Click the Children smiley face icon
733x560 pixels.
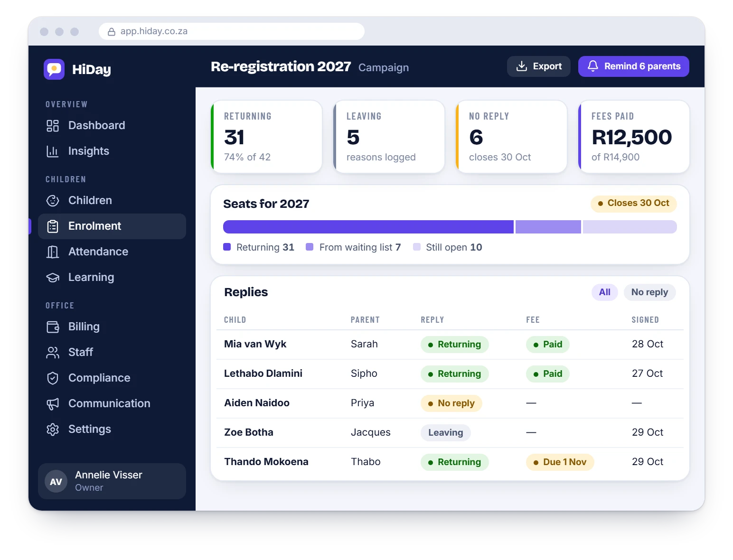point(53,201)
